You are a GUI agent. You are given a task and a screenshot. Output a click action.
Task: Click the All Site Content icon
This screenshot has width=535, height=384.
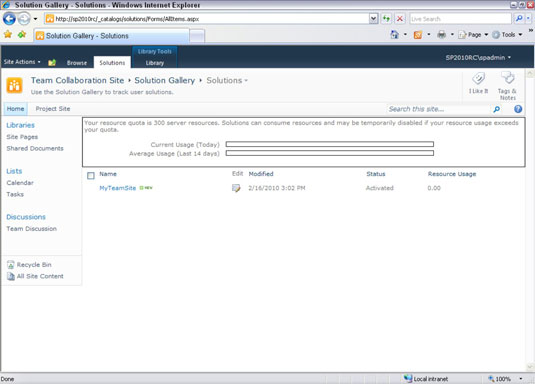tap(11, 276)
